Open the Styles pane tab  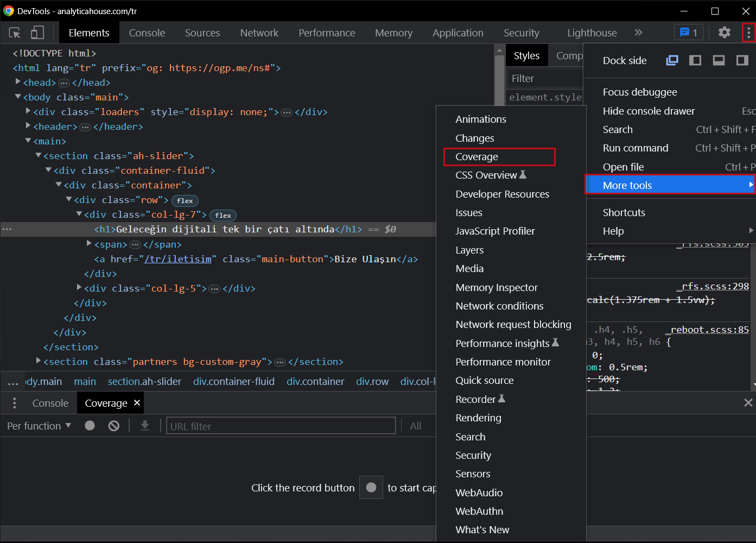click(526, 55)
